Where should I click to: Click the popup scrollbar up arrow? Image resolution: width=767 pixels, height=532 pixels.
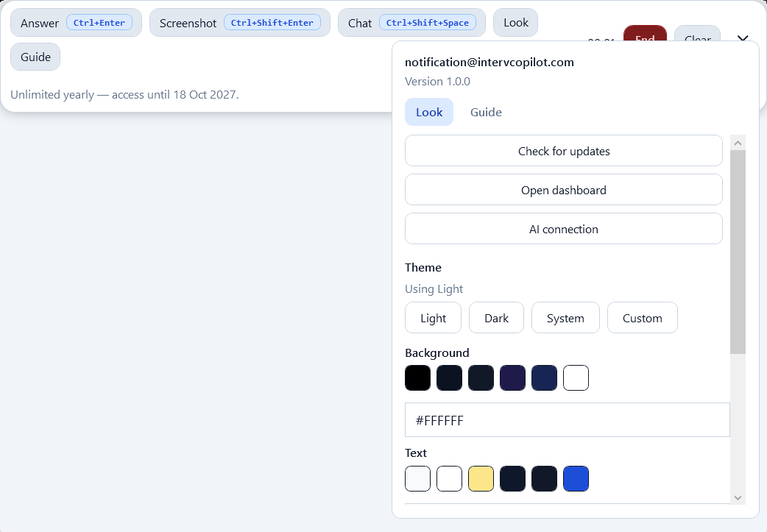pos(738,143)
